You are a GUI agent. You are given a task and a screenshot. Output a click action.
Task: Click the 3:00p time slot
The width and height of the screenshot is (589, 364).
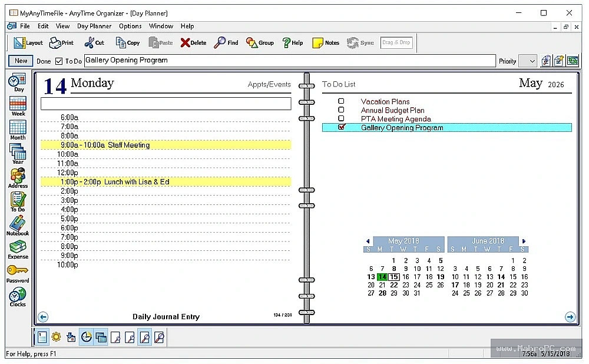pos(166,201)
